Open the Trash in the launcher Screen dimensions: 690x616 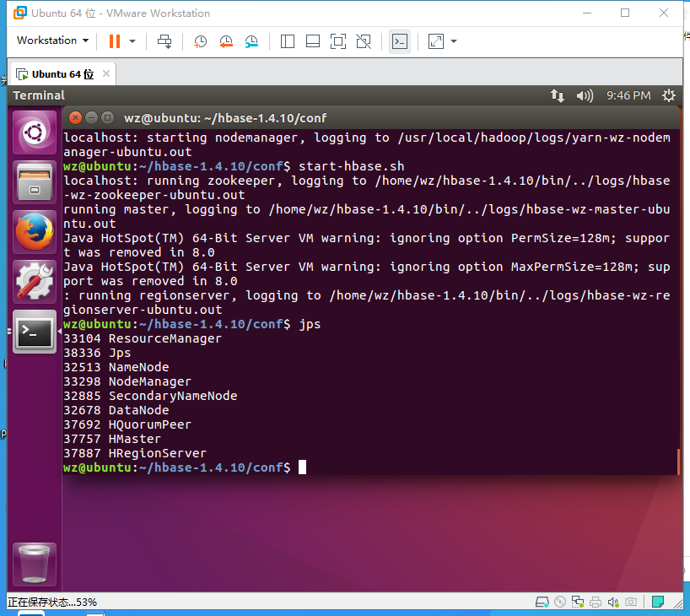click(x=35, y=564)
